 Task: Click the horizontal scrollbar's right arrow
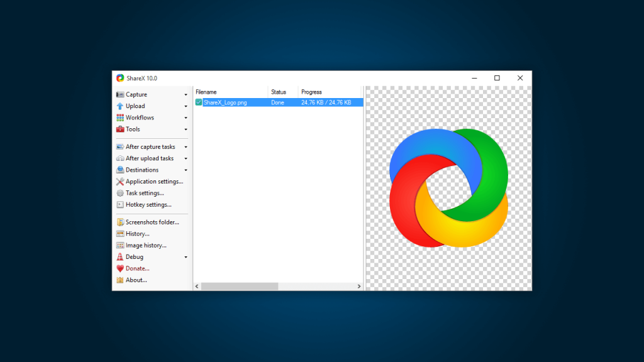(x=358, y=286)
